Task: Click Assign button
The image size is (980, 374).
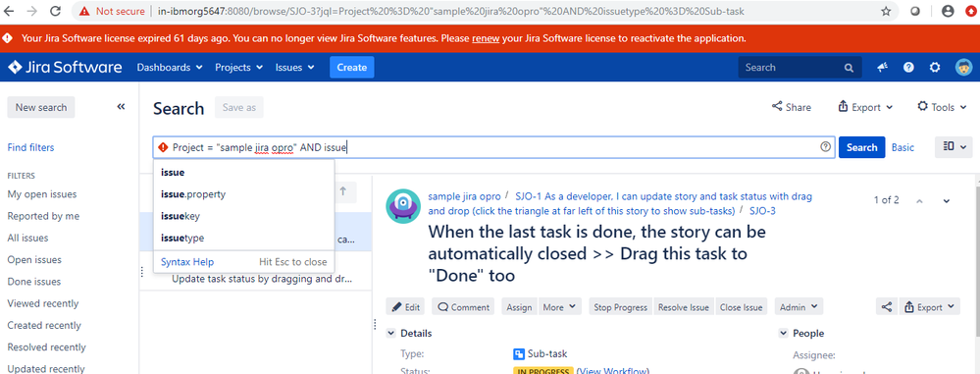Action: coord(519,306)
